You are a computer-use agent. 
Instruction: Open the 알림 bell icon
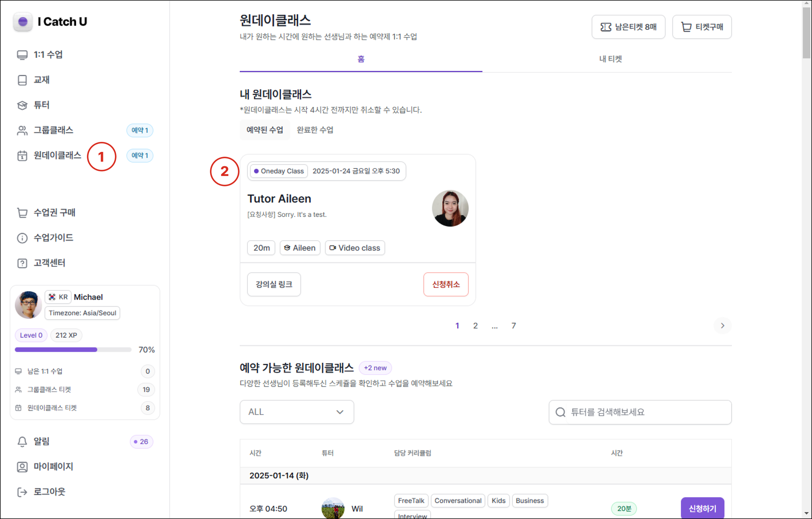pyautogui.click(x=22, y=442)
